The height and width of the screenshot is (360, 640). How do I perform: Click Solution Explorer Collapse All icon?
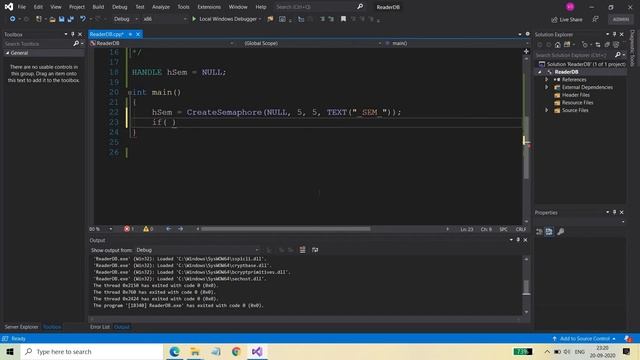pyautogui.click(x=607, y=45)
